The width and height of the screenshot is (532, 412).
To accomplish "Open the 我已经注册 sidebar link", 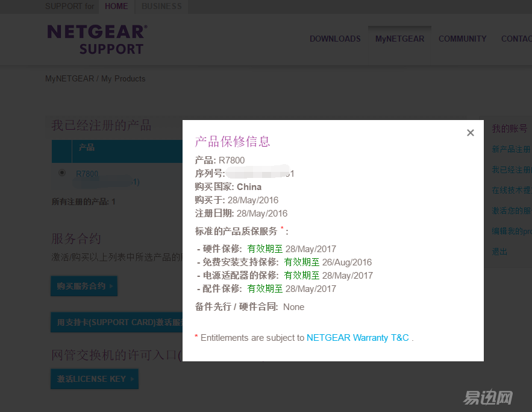I will 512,170.
